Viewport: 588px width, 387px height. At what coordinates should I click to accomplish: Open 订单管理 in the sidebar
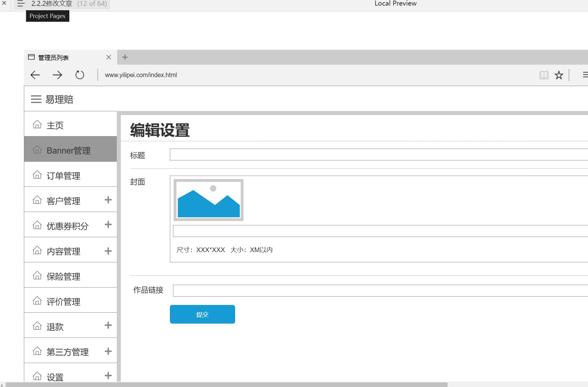[x=71, y=174]
